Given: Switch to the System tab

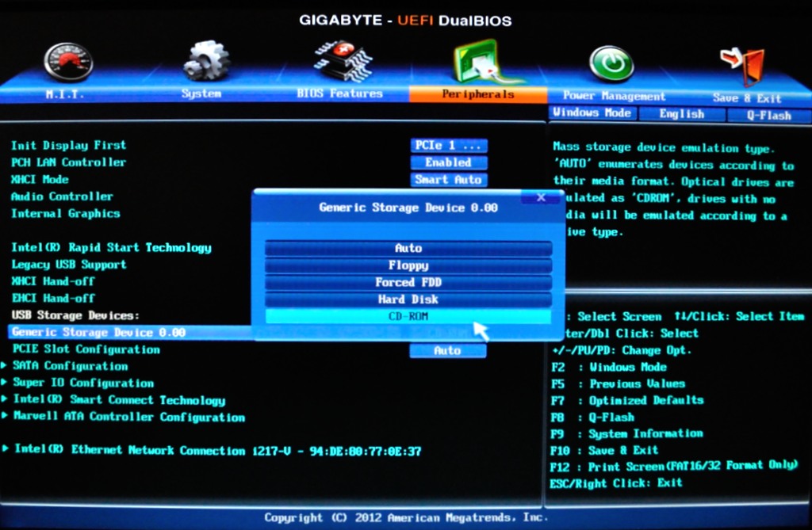Looking at the screenshot, I should tap(201, 93).
